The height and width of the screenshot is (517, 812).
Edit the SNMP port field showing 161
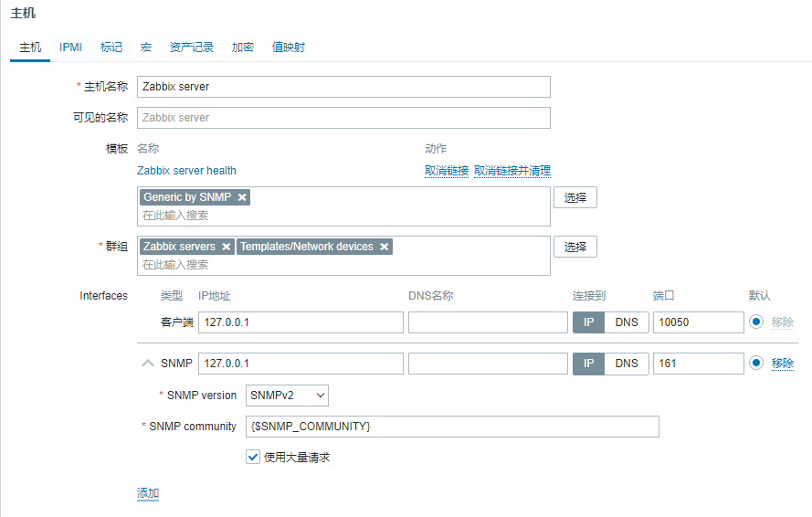point(698,364)
